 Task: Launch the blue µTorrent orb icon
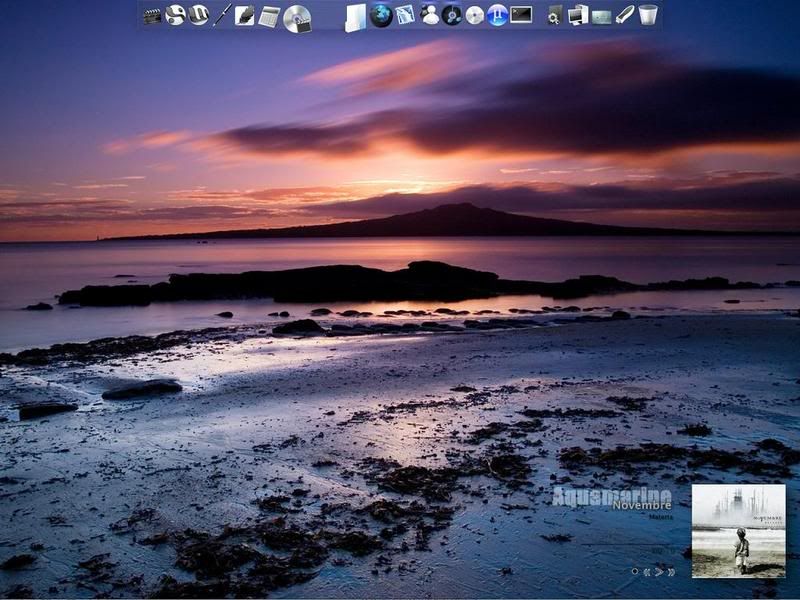click(497, 15)
